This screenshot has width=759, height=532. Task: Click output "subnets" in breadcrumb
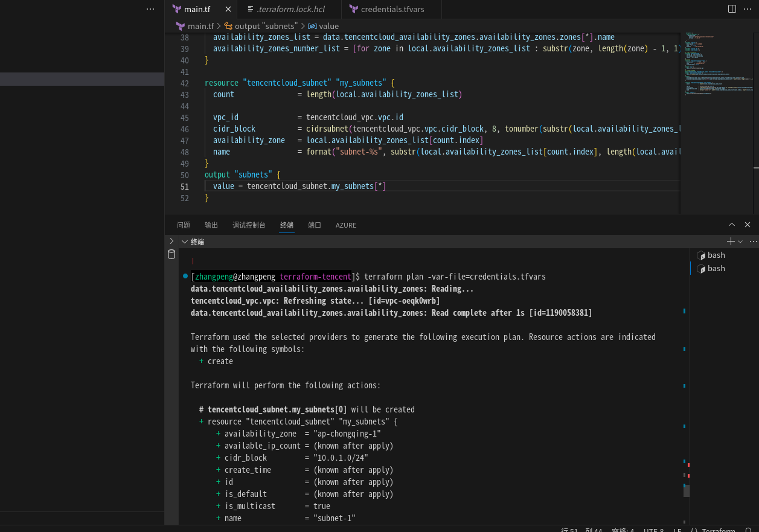coord(266,26)
